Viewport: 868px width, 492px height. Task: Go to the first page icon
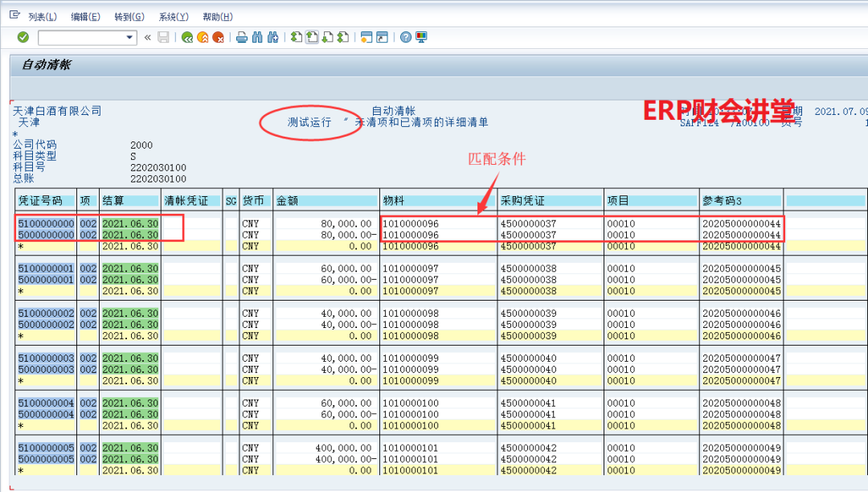point(297,37)
